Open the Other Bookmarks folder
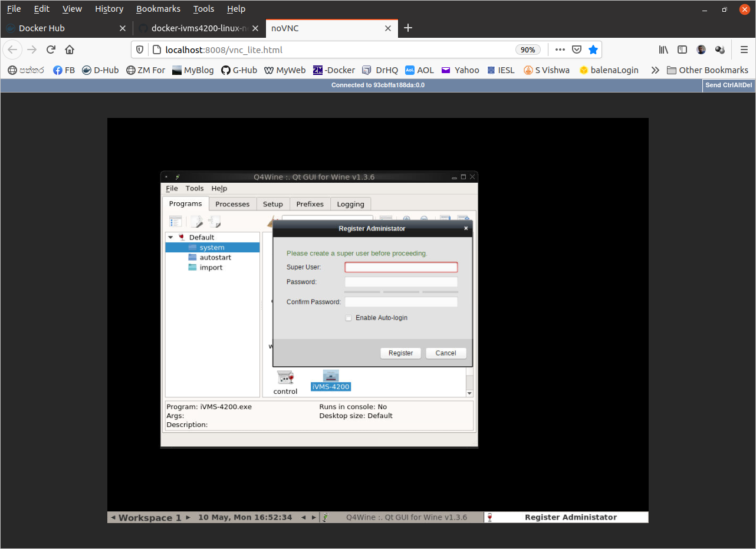The width and height of the screenshot is (756, 549). point(707,70)
